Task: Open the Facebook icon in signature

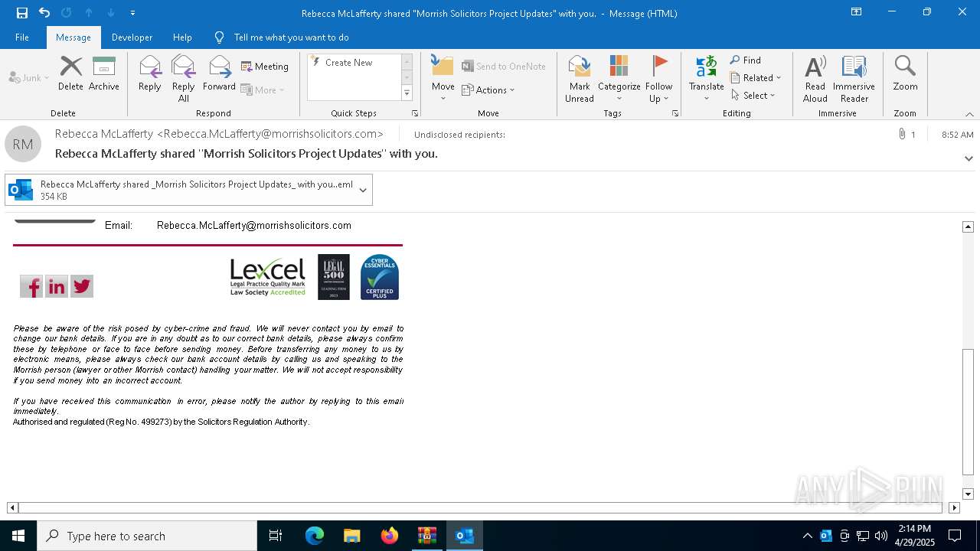Action: tap(31, 287)
